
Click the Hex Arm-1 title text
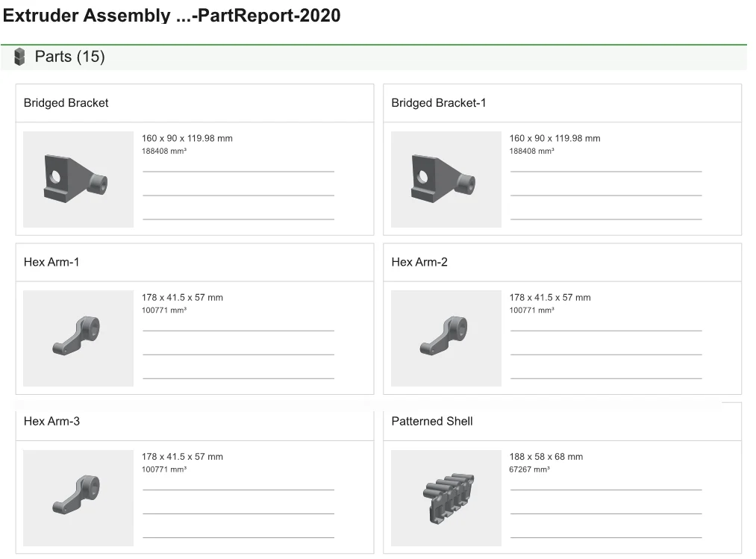51,262
